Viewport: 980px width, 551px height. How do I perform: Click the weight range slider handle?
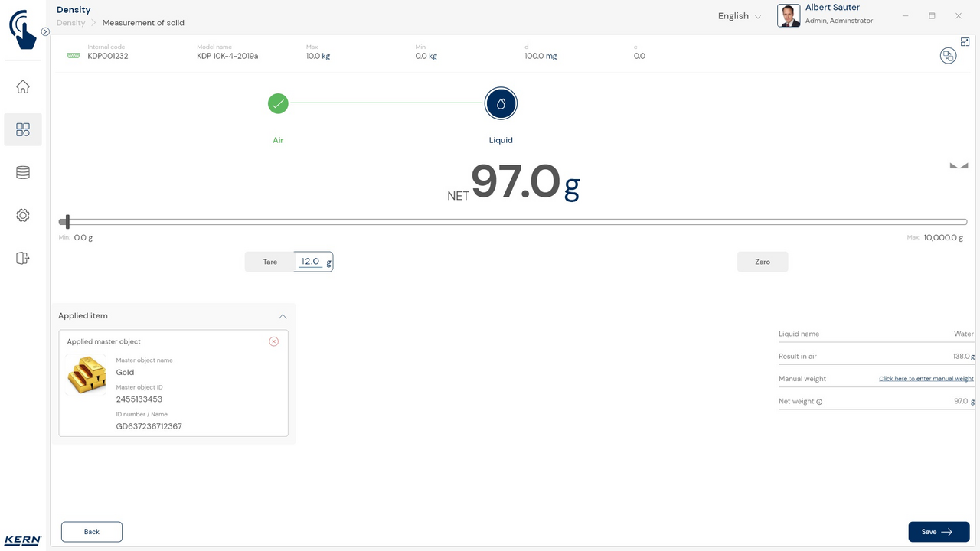(x=67, y=222)
